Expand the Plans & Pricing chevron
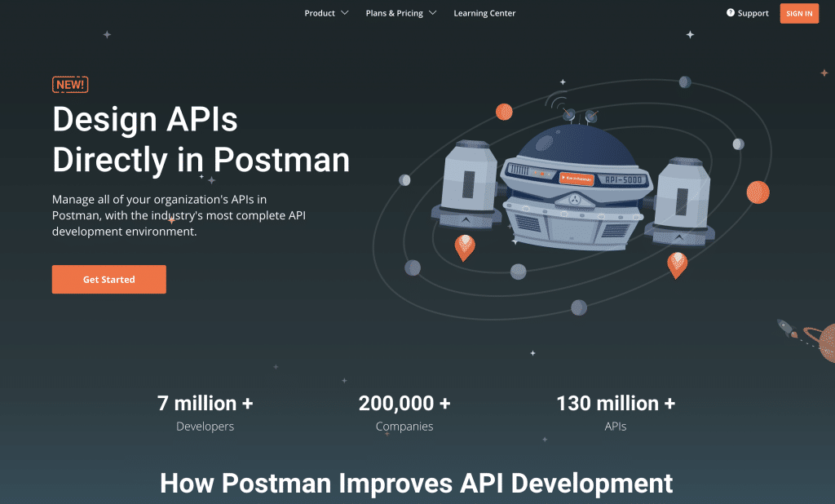The width and height of the screenshot is (835, 504). coord(432,13)
